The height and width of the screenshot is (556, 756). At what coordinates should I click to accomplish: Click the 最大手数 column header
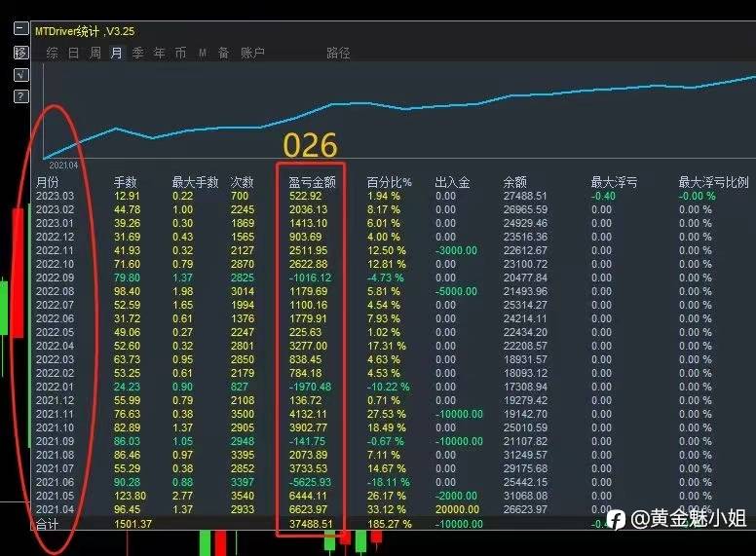195,182
